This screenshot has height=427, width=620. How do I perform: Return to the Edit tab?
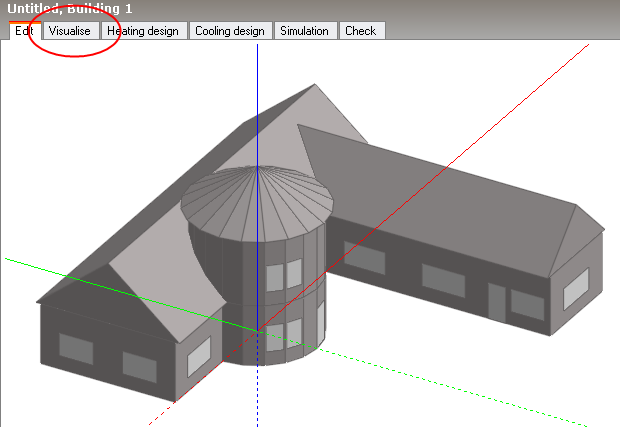[24, 31]
